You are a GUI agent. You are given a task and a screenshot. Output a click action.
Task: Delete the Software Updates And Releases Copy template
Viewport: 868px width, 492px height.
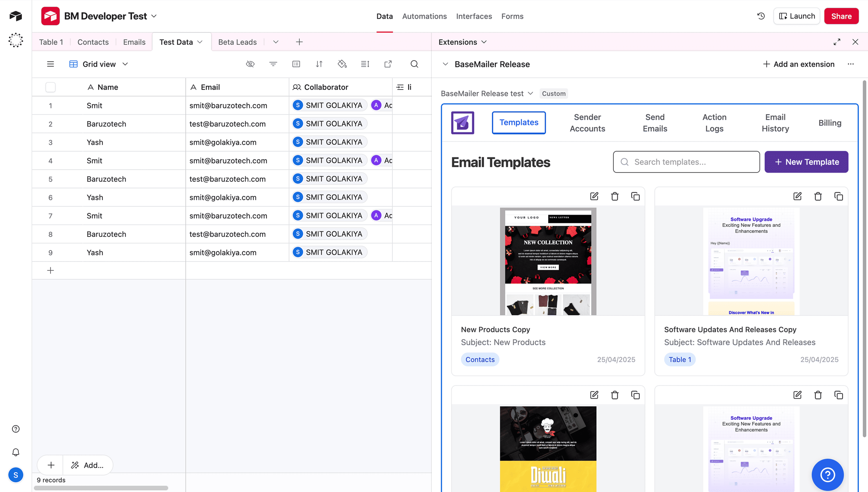818,196
